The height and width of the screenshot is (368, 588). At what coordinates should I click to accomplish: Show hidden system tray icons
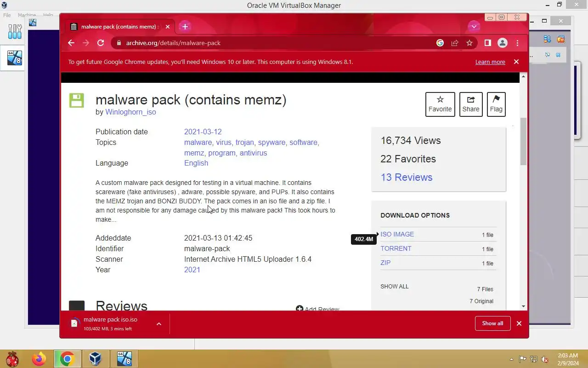tap(511, 359)
